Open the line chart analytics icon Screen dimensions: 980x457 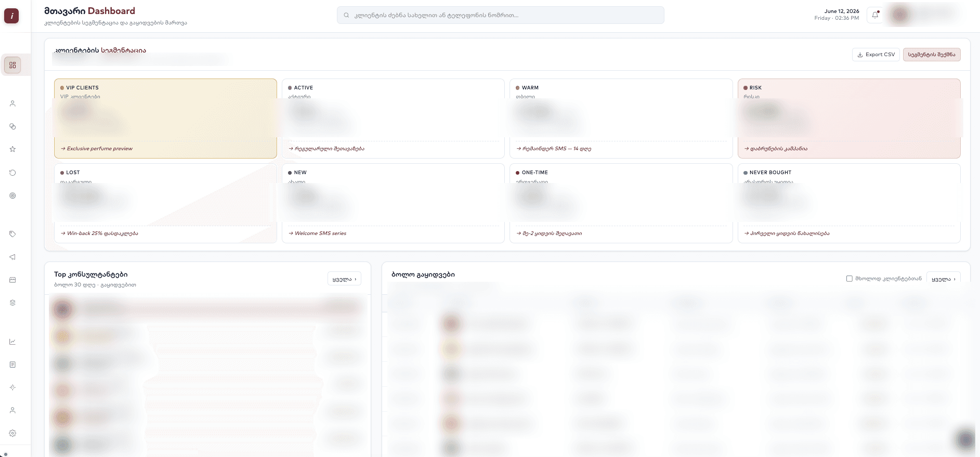pos(12,342)
